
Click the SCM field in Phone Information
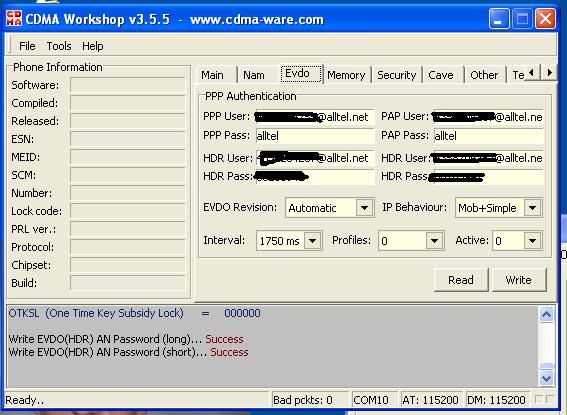(x=128, y=175)
